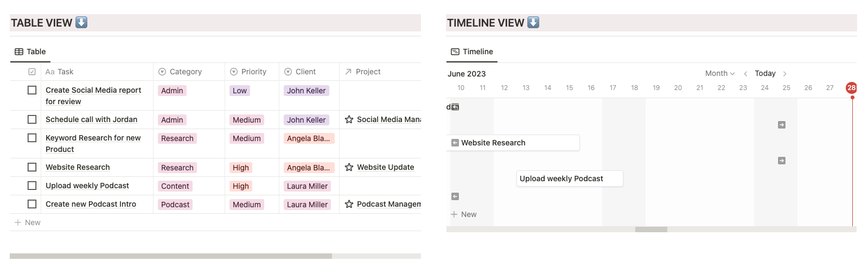Check the Schedule call with Jordan checkbox

pyautogui.click(x=32, y=119)
